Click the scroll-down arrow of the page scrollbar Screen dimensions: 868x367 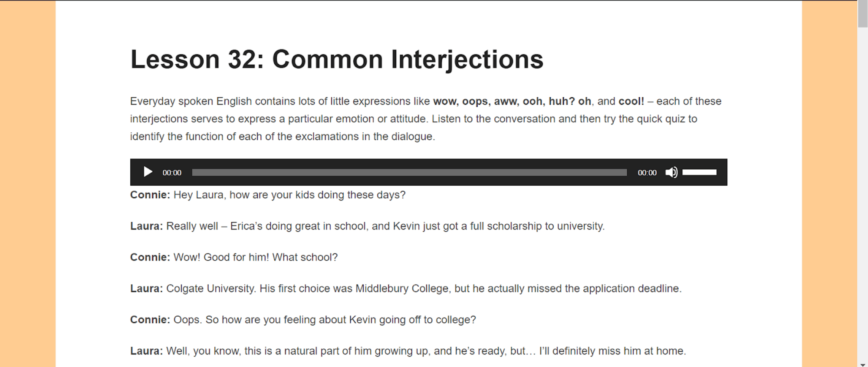tap(863, 364)
